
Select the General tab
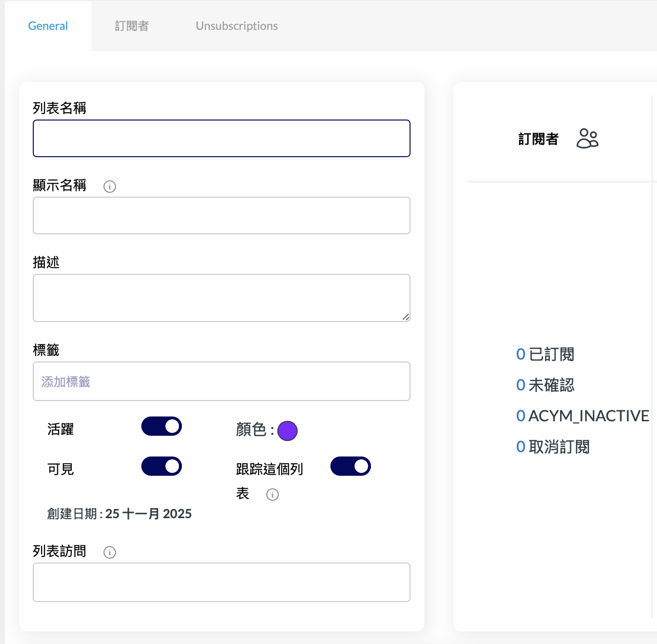tap(48, 26)
